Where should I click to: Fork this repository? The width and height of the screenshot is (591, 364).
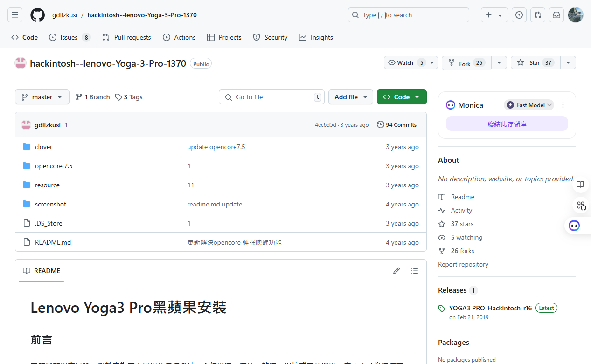click(x=466, y=63)
